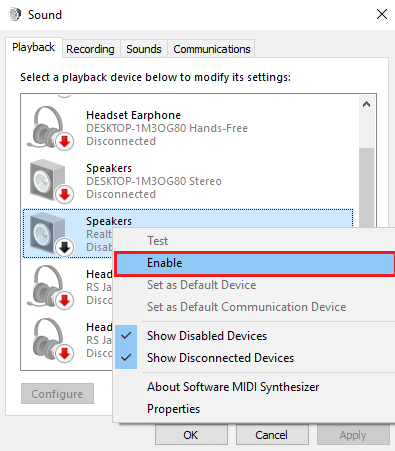Choose Enable from the context menu
The height and width of the screenshot is (451, 395).
coord(255,263)
